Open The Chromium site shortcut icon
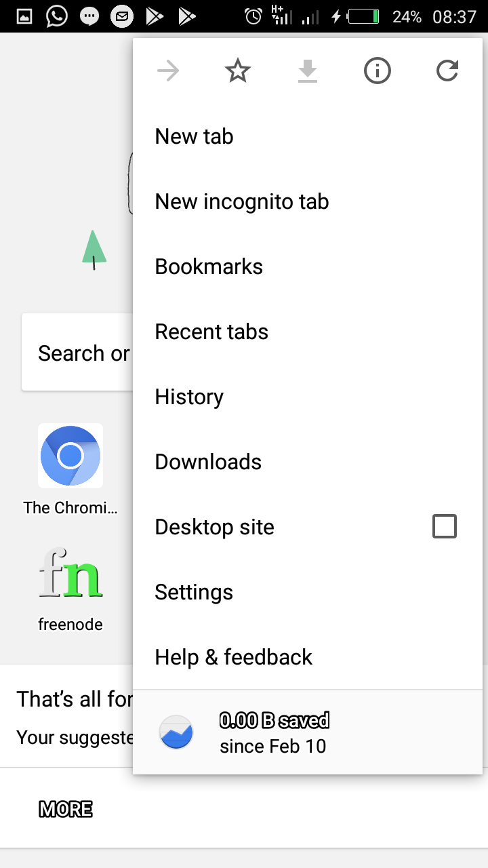Screen dimensions: 488x868 click(70, 456)
